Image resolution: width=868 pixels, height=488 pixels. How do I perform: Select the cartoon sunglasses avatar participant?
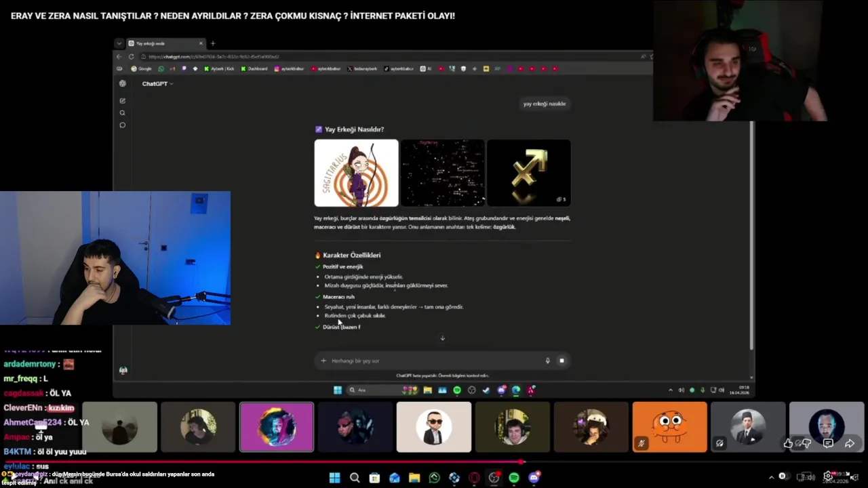434,427
